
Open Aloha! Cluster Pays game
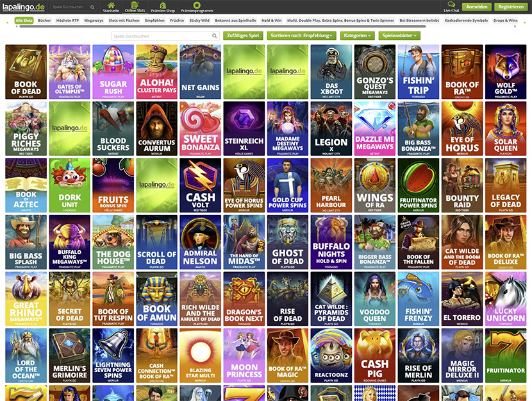click(x=157, y=72)
